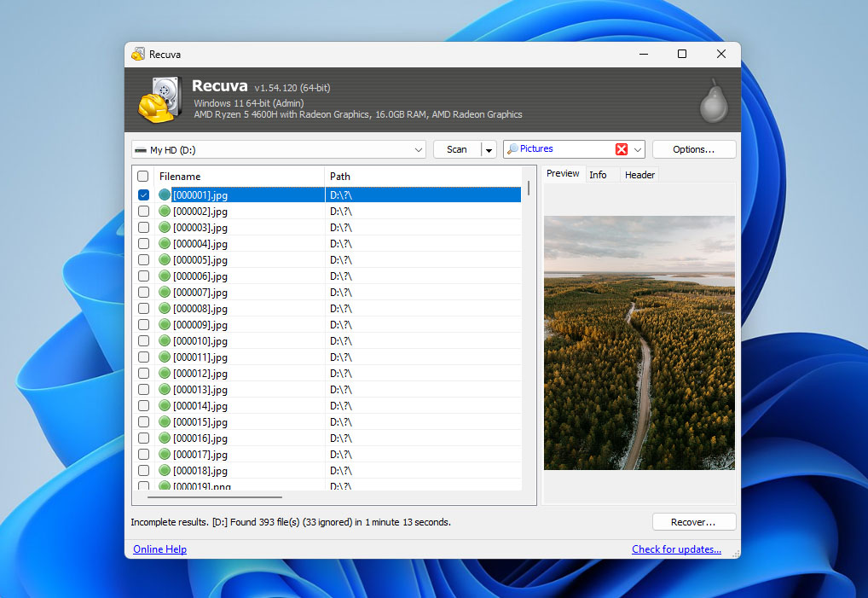The width and height of the screenshot is (868, 598).
Task: Switch to the Info tab
Action: pos(598,175)
